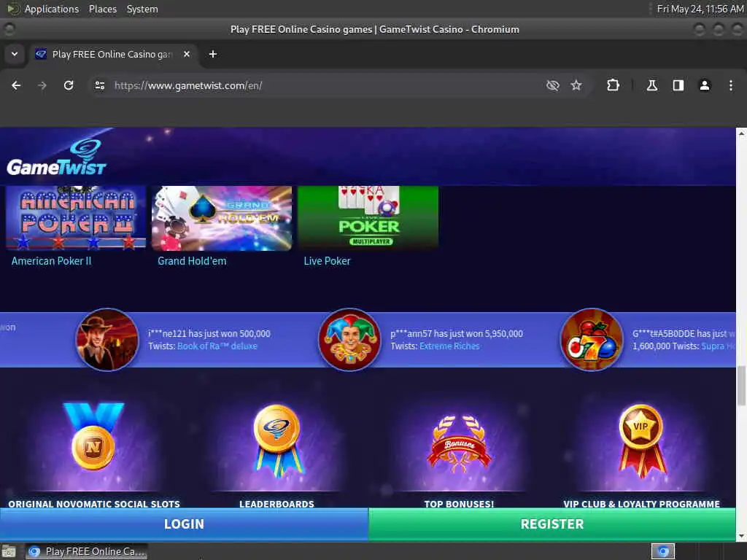Viewport: 747px width, 560px height.
Task: Click the workspace switcher in bottom panel
Action: pos(663,551)
